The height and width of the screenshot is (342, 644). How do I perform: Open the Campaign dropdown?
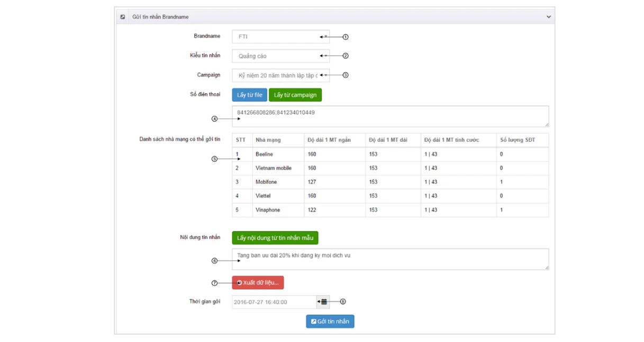(x=280, y=76)
